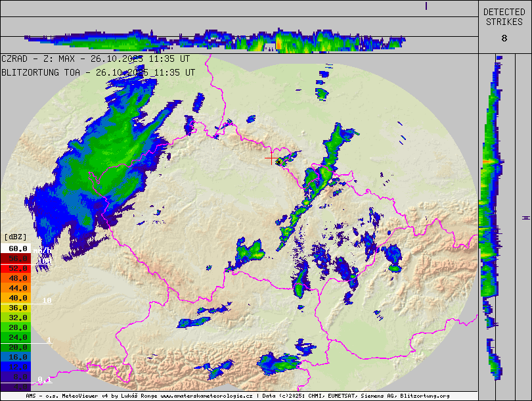532x401 pixels.
Task: Click the BLITZORTUNG TOA timestamp text
Action: pyautogui.click(x=97, y=72)
